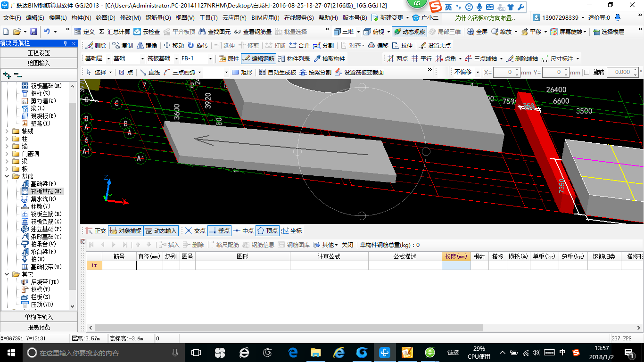The image size is (644, 362).
Task: Click the 偏移 offset tool
Action: tap(378, 45)
